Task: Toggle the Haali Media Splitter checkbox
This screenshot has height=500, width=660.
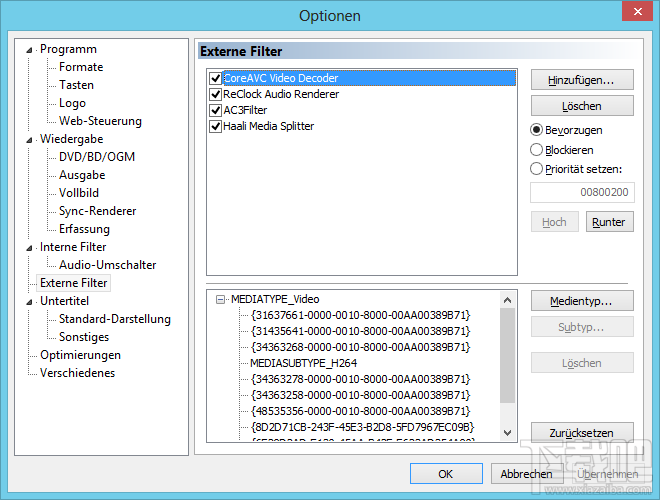Action: (216, 126)
